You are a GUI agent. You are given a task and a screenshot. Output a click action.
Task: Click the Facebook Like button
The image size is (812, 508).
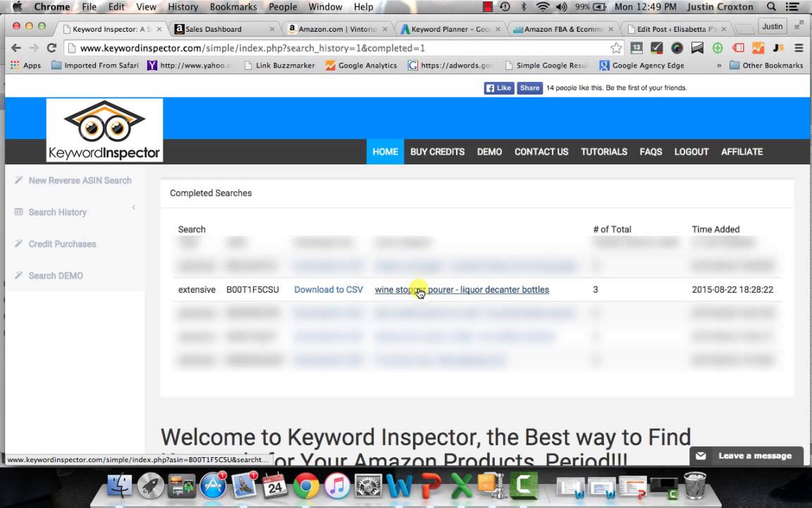(499, 88)
